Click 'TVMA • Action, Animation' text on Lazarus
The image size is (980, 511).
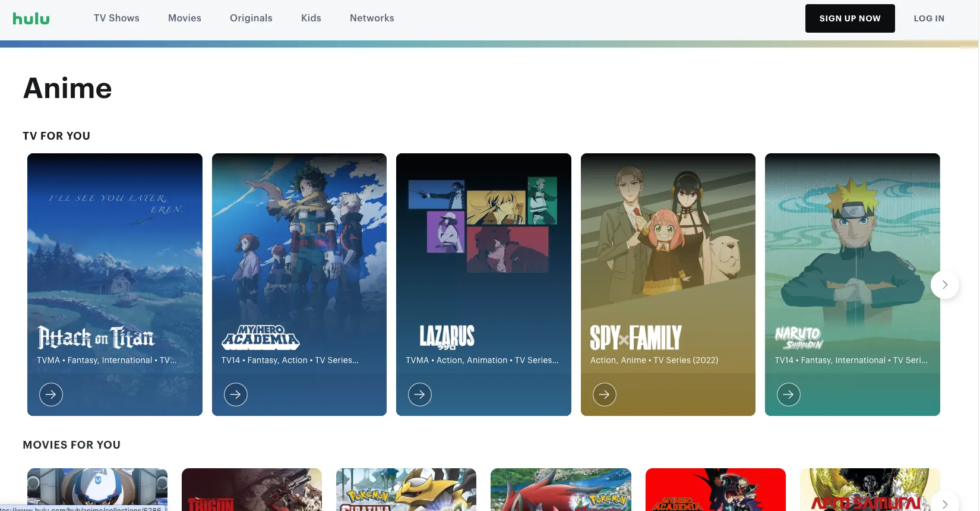pyautogui.click(x=482, y=360)
